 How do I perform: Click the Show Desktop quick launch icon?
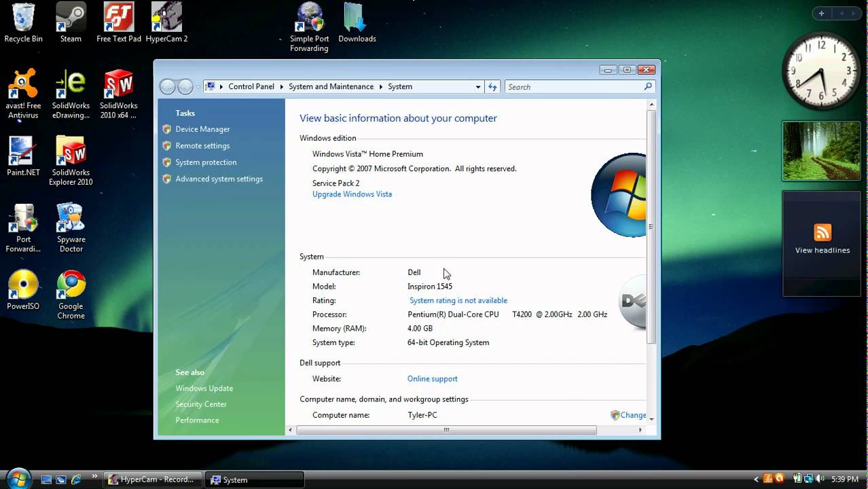46,479
